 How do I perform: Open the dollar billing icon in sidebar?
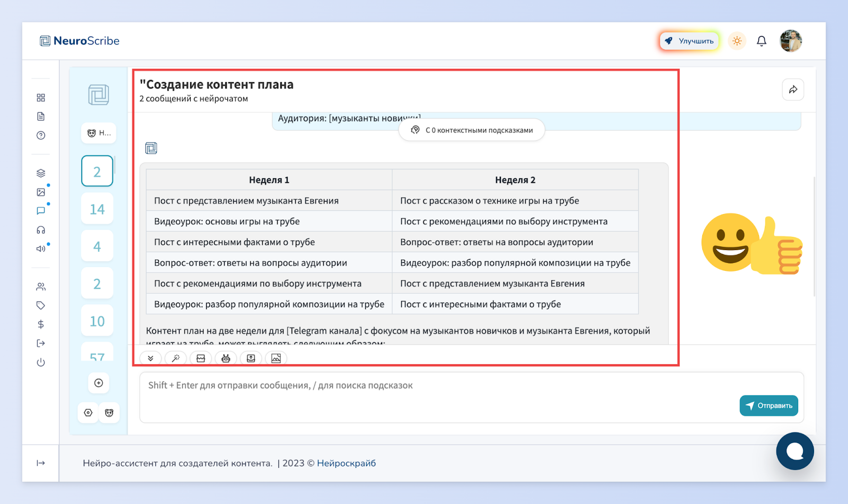41,324
